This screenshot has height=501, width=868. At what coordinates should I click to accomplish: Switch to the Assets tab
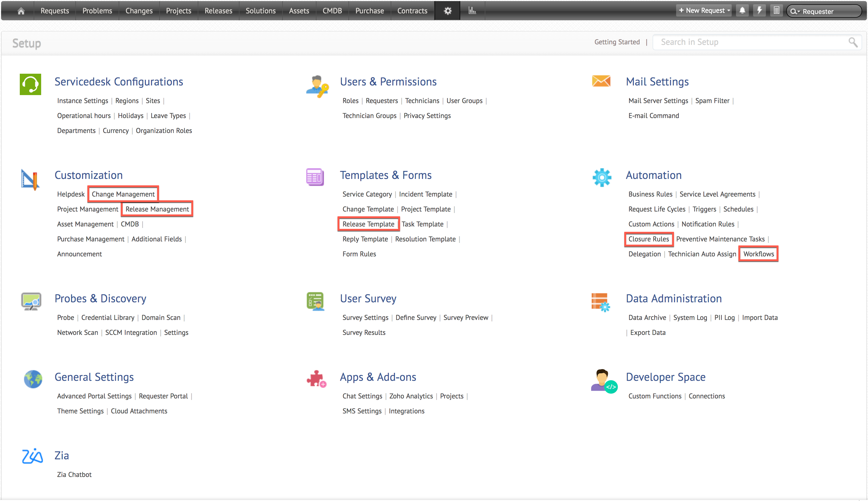pos(299,11)
